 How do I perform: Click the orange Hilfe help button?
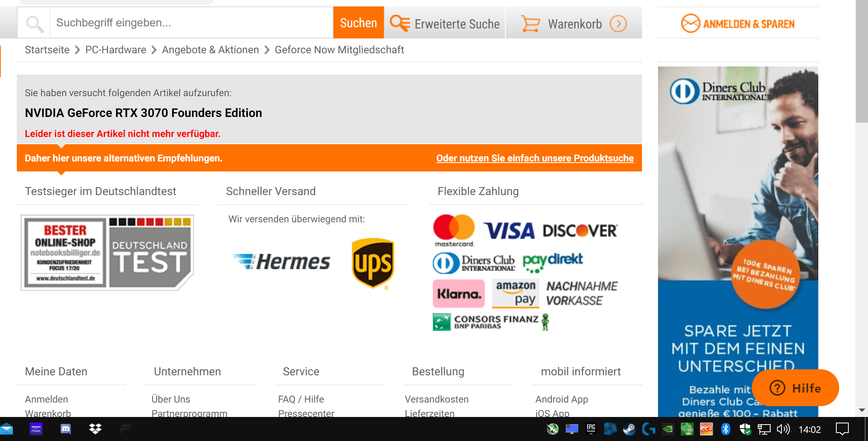795,388
